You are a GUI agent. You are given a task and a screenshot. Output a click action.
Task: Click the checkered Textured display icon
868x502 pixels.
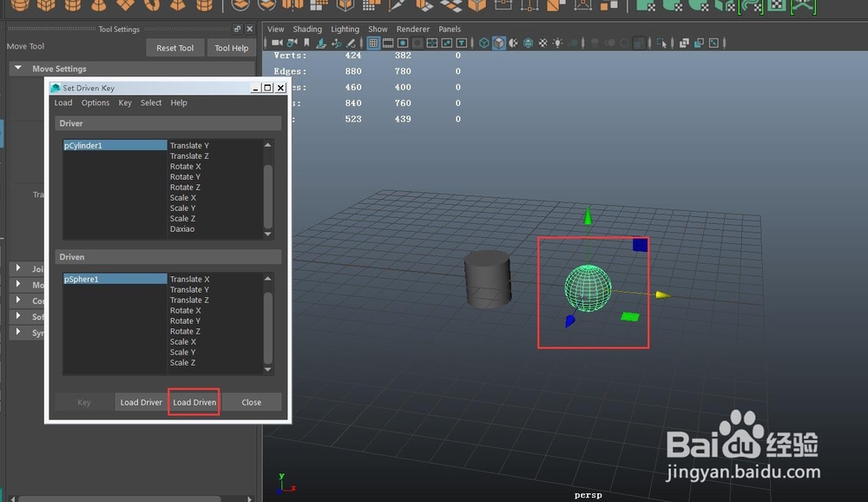pyautogui.click(x=543, y=43)
